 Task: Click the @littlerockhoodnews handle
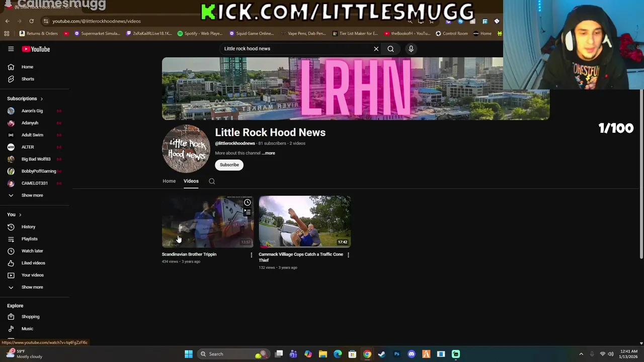click(x=235, y=143)
